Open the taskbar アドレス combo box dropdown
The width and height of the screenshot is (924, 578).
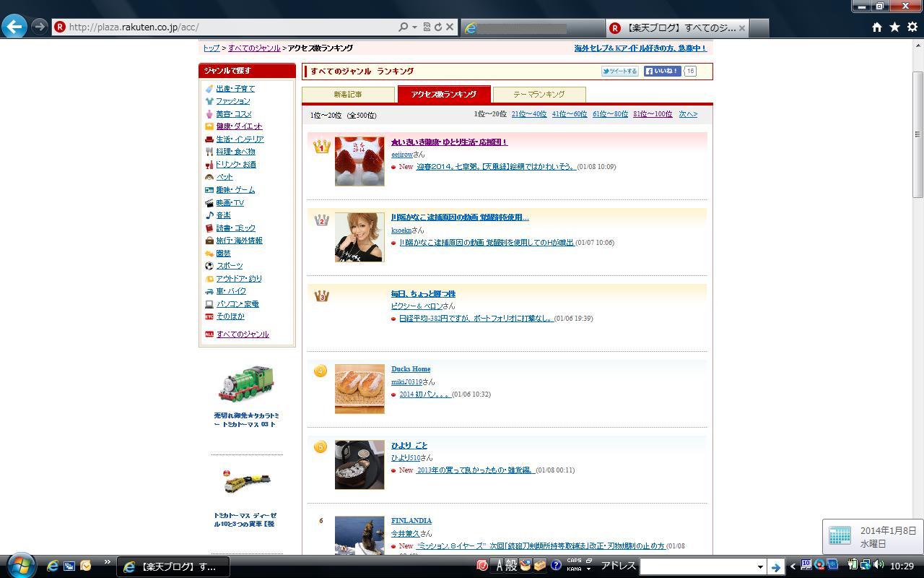tap(759, 566)
